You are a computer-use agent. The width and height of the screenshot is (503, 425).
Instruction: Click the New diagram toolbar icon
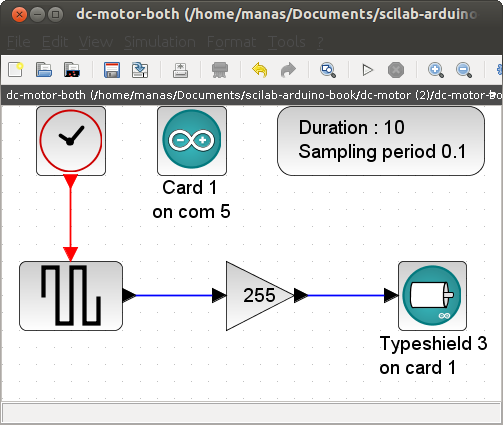tap(15, 70)
